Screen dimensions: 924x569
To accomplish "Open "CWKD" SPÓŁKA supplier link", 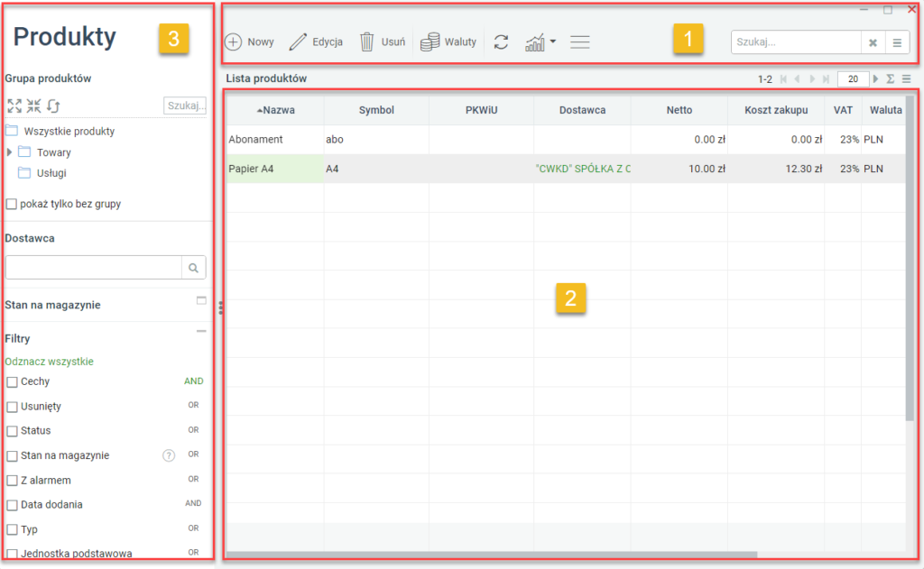I will point(583,169).
